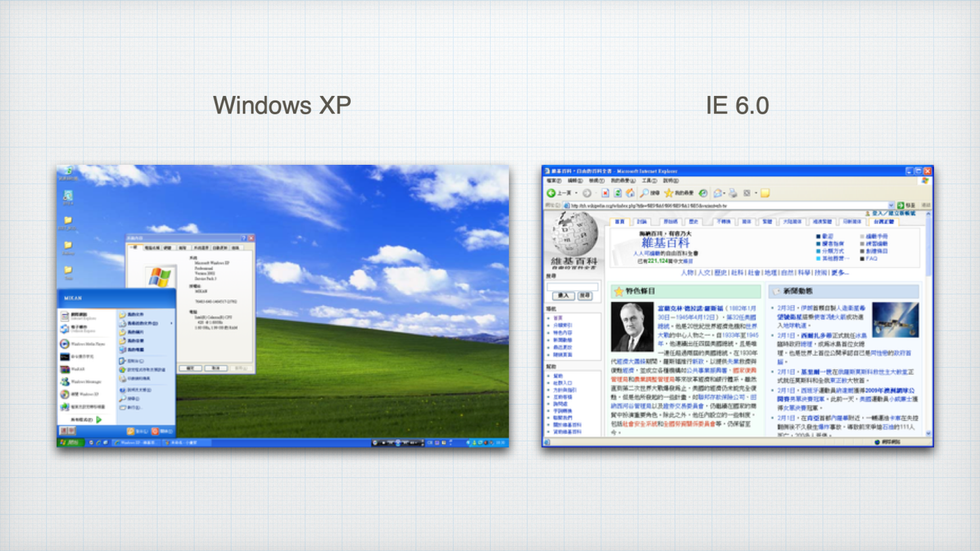
Task: Click the satellite news image thumbnail
Action: 895,320
